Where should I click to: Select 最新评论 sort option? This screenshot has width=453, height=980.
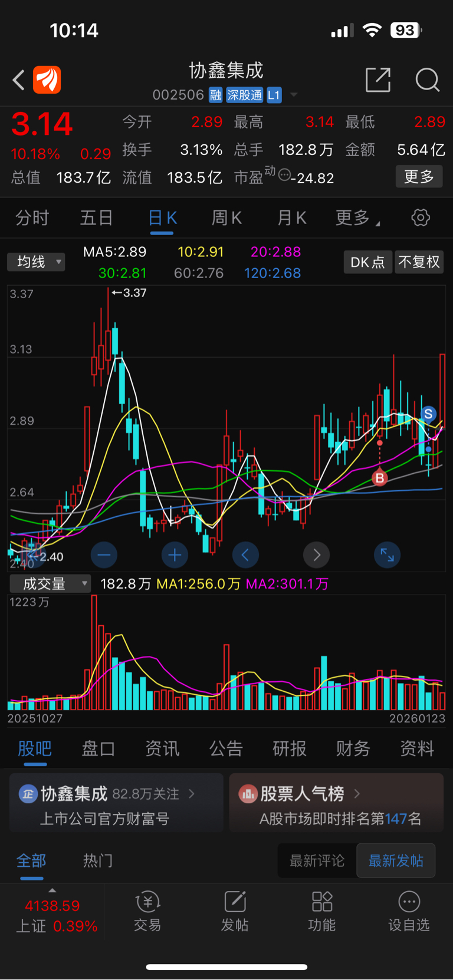click(x=317, y=860)
